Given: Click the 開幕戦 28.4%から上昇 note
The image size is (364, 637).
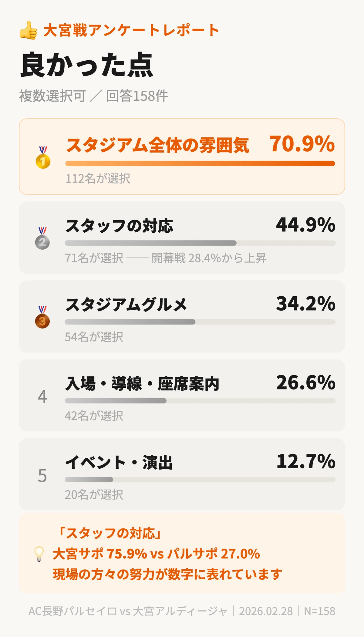Looking at the screenshot, I should coord(209,258).
